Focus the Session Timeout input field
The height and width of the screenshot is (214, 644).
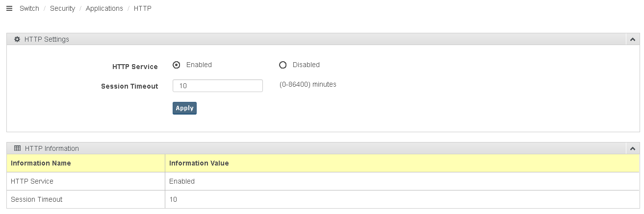217,86
